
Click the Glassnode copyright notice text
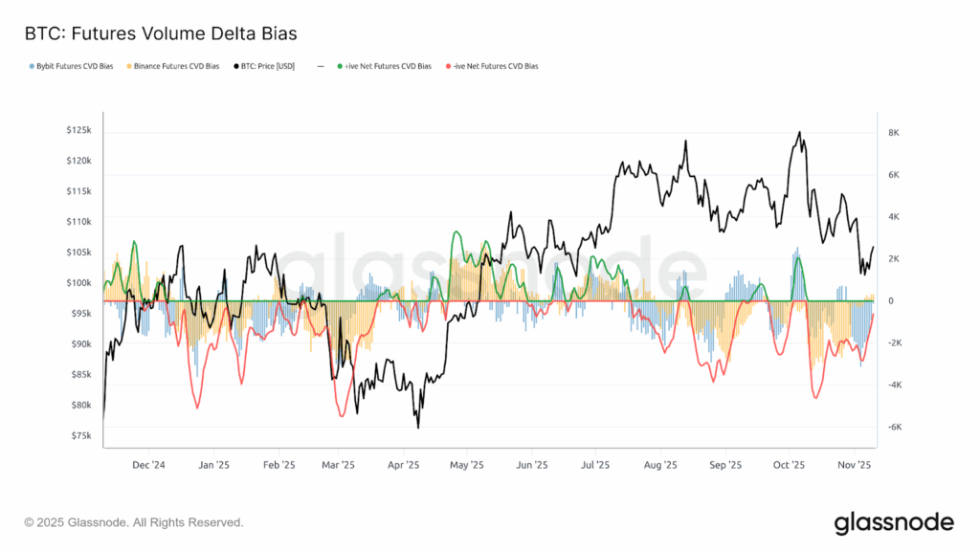point(134,522)
